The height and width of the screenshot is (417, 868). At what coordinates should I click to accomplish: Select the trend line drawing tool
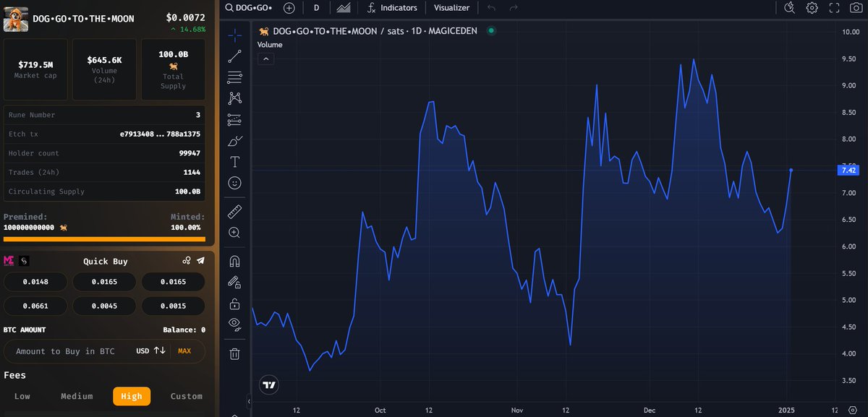click(234, 56)
